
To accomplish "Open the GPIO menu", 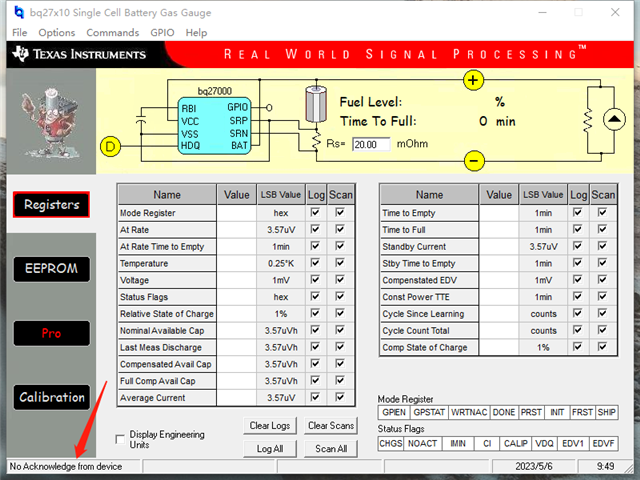I will coord(162,33).
